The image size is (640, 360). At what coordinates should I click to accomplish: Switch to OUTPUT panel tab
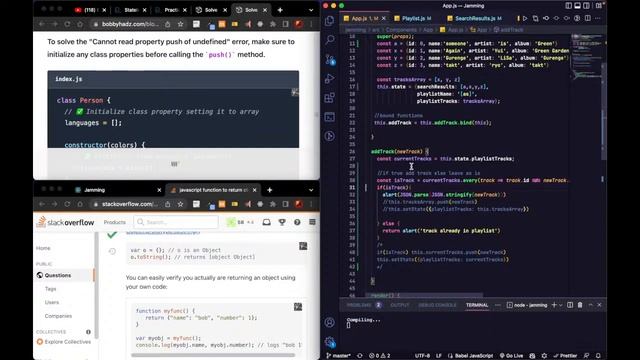pos(400,305)
